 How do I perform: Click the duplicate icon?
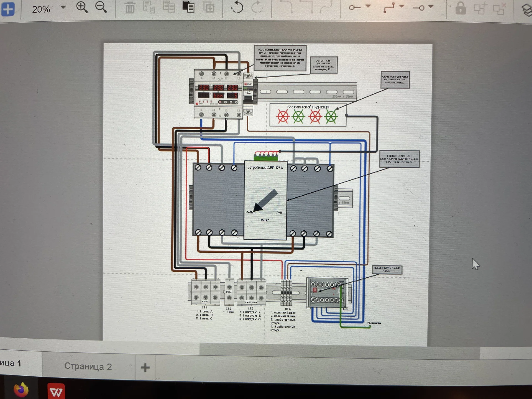click(209, 7)
